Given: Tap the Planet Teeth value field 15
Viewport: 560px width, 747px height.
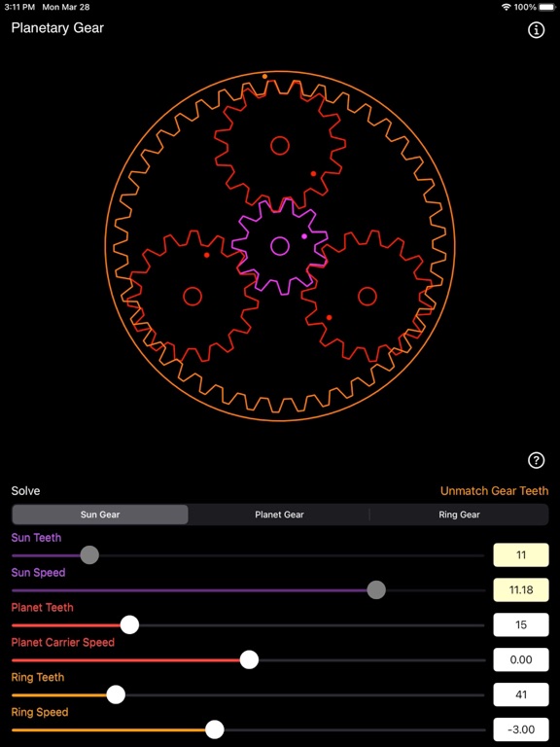Looking at the screenshot, I should coord(521,624).
